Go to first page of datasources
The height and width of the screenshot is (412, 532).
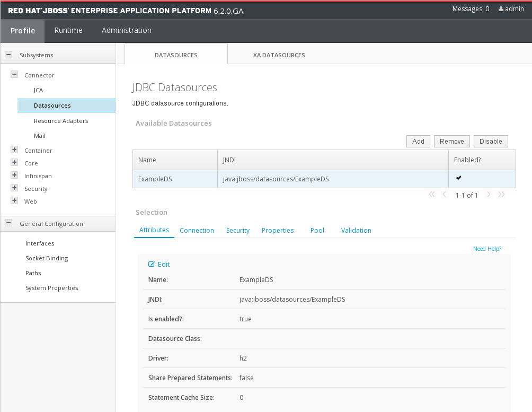point(432,195)
